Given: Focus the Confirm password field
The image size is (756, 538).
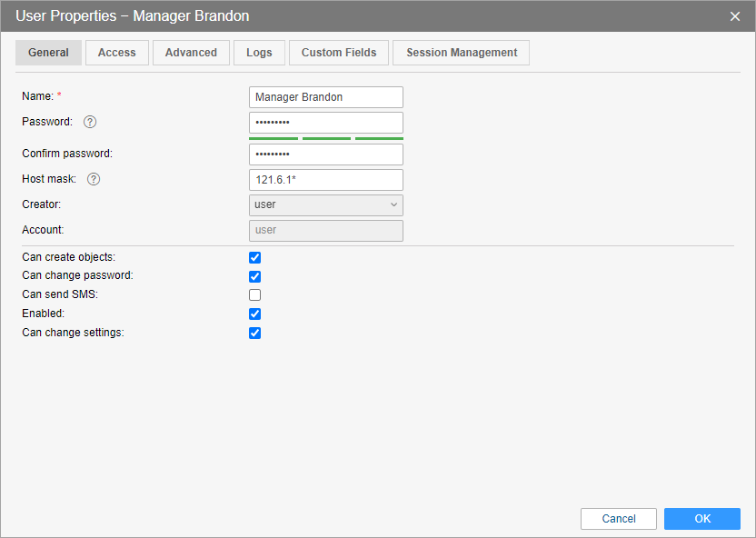Looking at the screenshot, I should 325,154.
